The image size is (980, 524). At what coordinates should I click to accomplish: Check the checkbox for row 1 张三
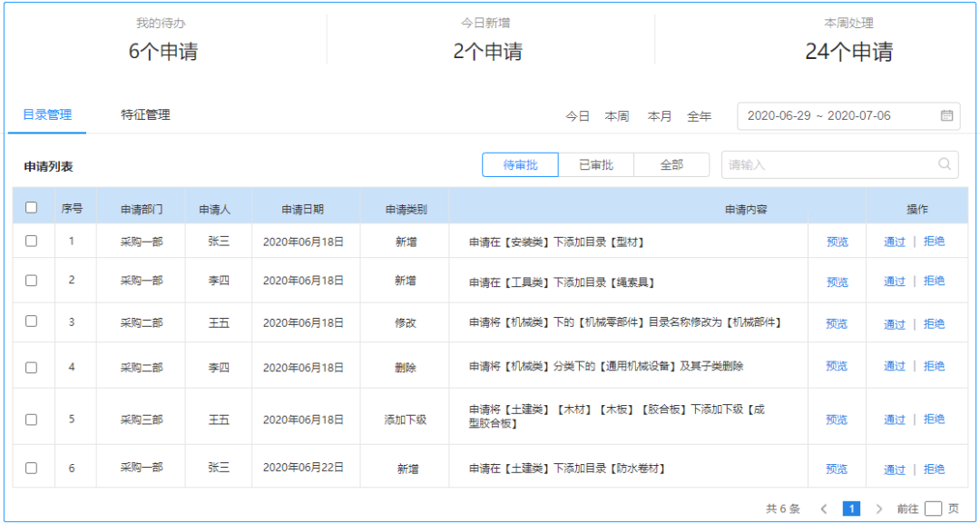32,242
